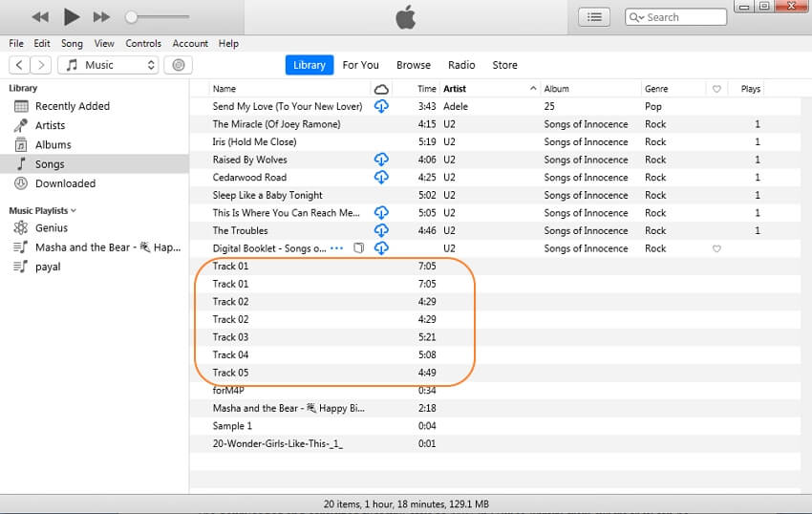Viewport: 812px width, 514px height.
Task: Select the Sample 1 song row
Action: [x=495, y=426]
